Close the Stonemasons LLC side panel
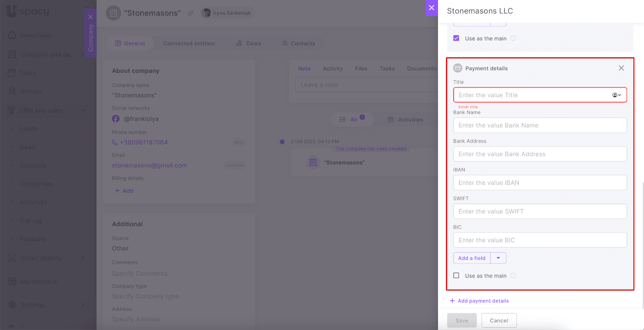This screenshot has width=644, height=330. tap(431, 8)
